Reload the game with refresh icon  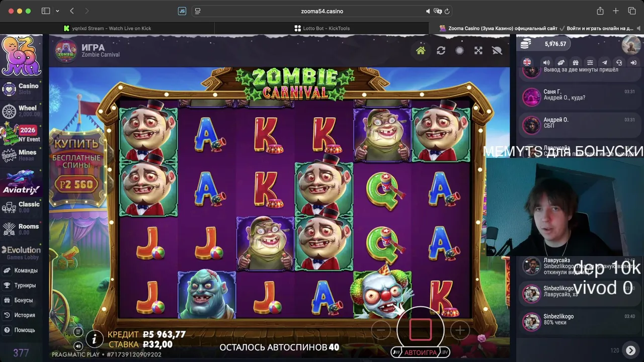coord(441,50)
